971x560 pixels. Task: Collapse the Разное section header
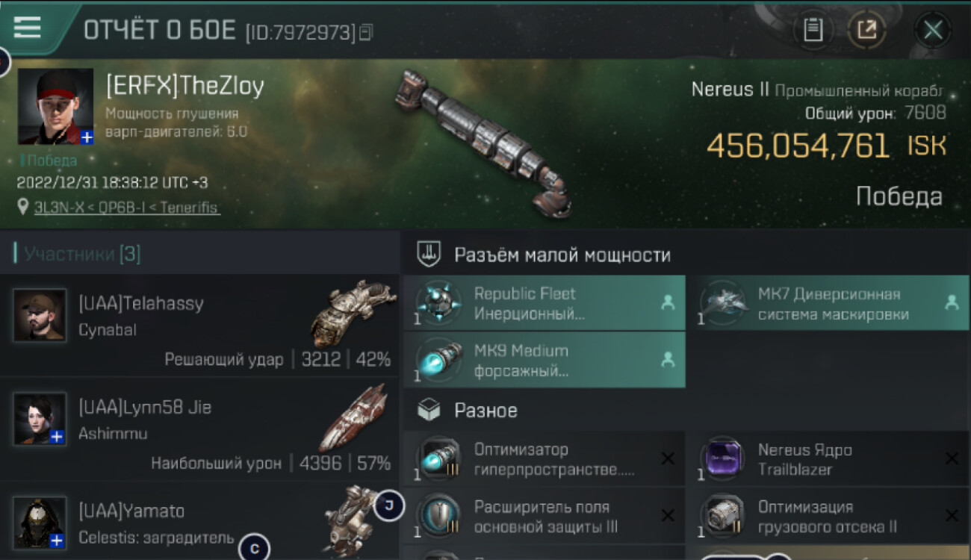coord(686,410)
